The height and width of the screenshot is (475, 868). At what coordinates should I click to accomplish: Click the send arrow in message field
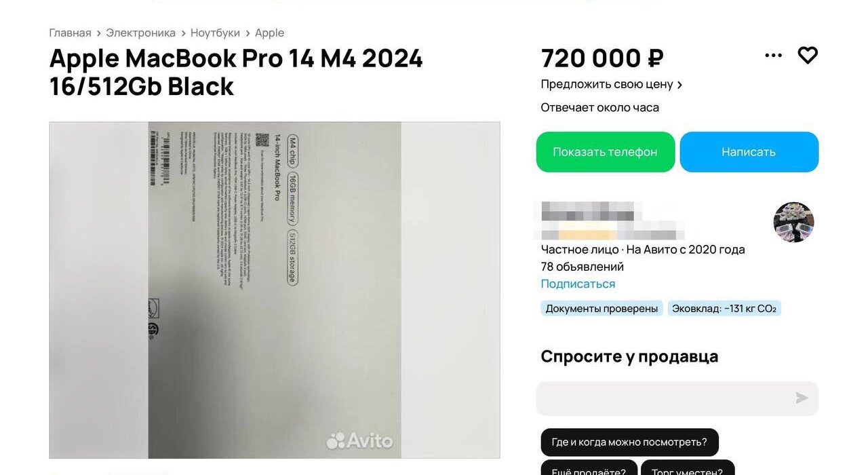click(x=802, y=398)
